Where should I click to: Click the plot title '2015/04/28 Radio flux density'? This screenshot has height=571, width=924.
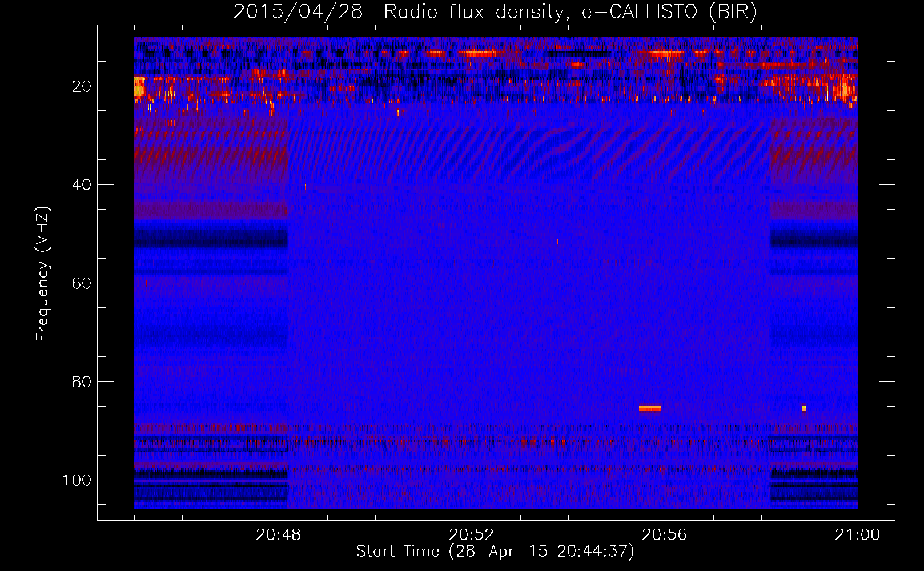tap(399, 11)
